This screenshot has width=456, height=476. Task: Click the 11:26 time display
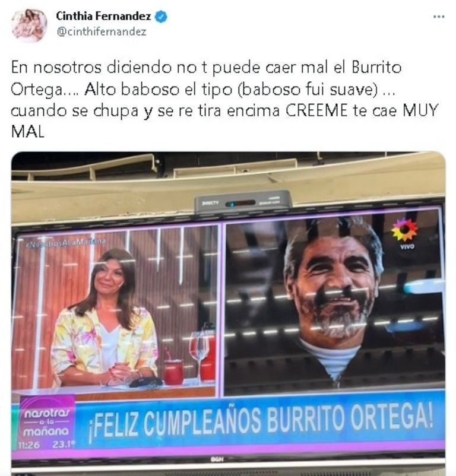point(29,445)
